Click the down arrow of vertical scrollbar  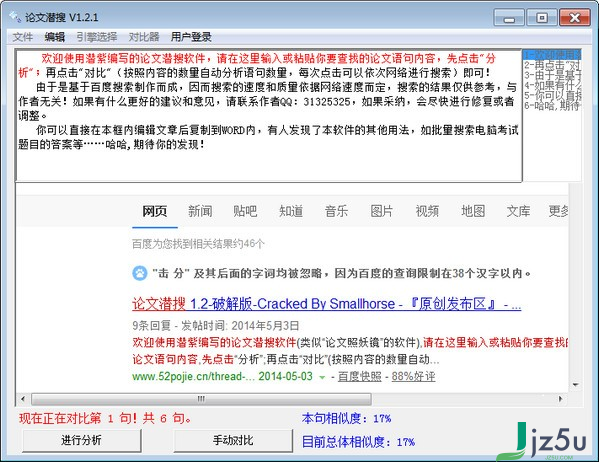575,384
